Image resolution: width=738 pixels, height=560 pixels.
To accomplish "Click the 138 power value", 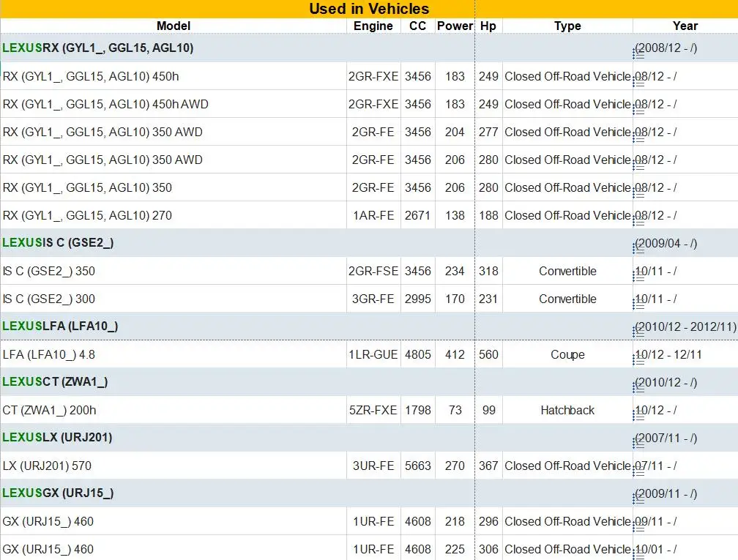I will click(455, 215).
